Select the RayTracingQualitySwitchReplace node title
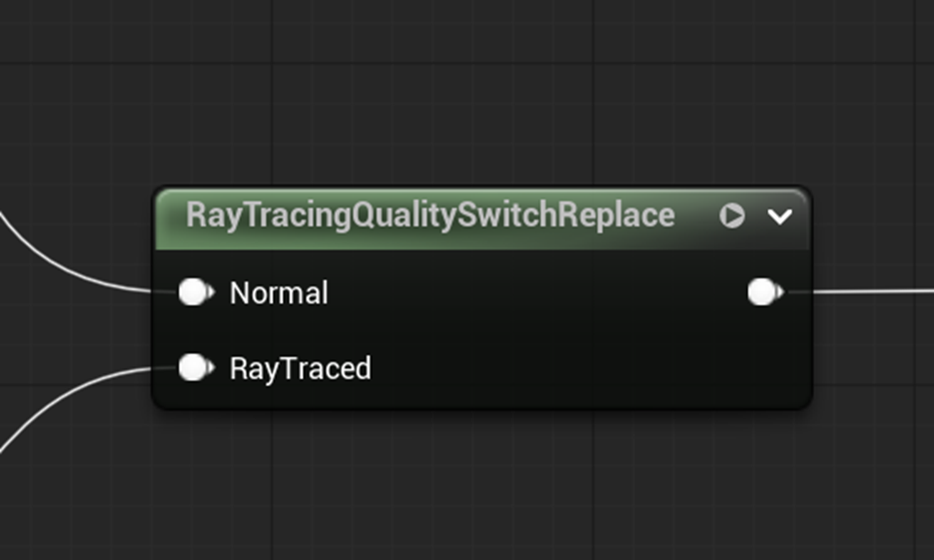The height and width of the screenshot is (560, 934). (x=431, y=216)
